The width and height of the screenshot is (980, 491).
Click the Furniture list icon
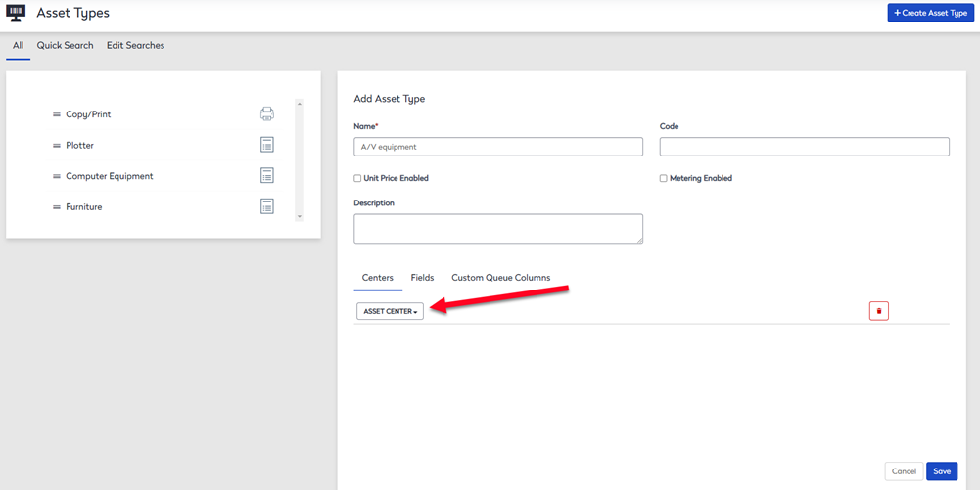pyautogui.click(x=267, y=206)
